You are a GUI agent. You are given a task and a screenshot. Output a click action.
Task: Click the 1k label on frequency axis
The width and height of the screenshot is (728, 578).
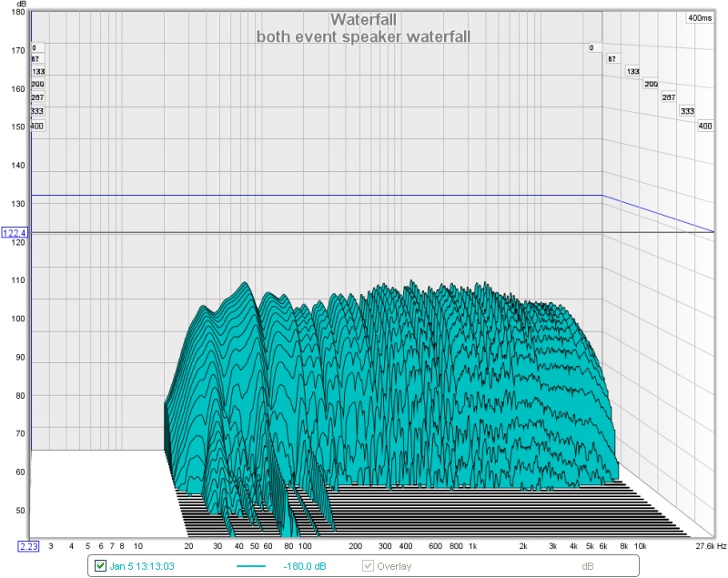472,546
